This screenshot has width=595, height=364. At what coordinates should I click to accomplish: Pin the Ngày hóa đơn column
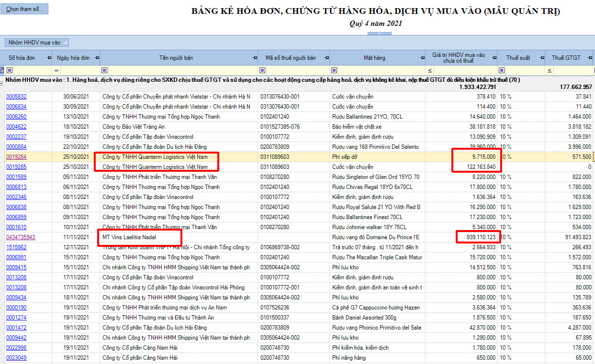[96, 58]
